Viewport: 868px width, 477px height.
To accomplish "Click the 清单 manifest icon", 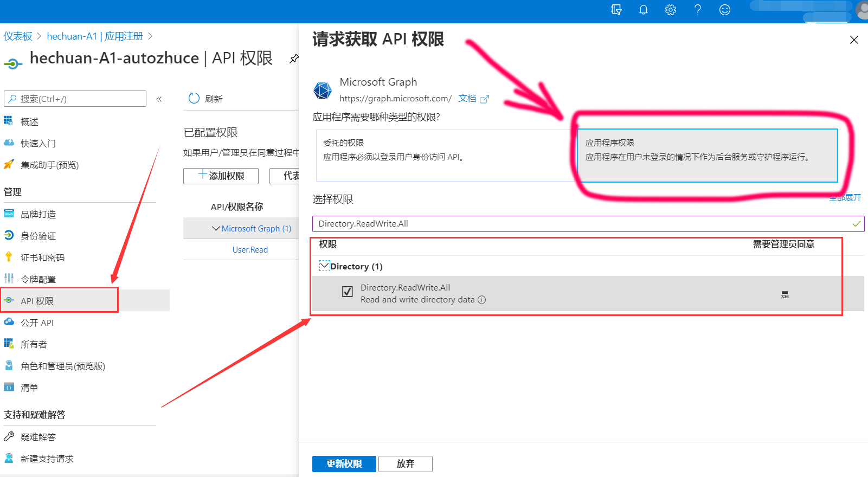I will pyautogui.click(x=9, y=387).
